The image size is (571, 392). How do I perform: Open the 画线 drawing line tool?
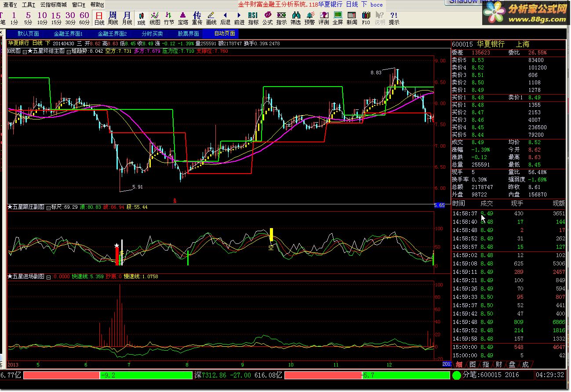pos(211,18)
